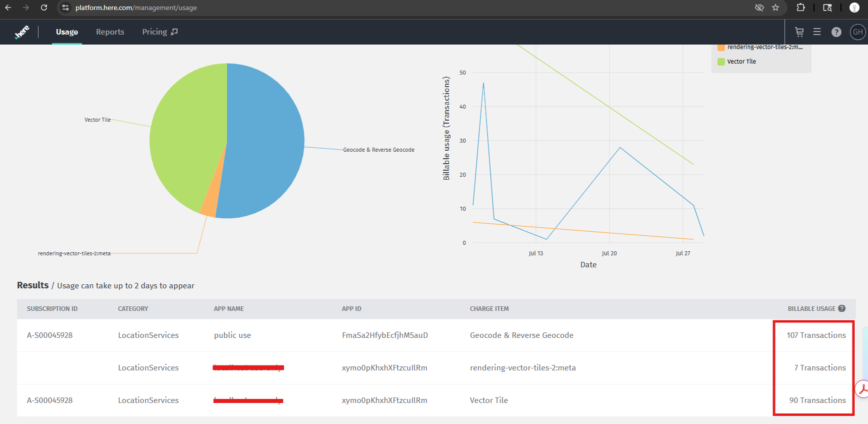This screenshot has height=424, width=868.
Task: Go back using the browser back arrow
Action: [8, 8]
